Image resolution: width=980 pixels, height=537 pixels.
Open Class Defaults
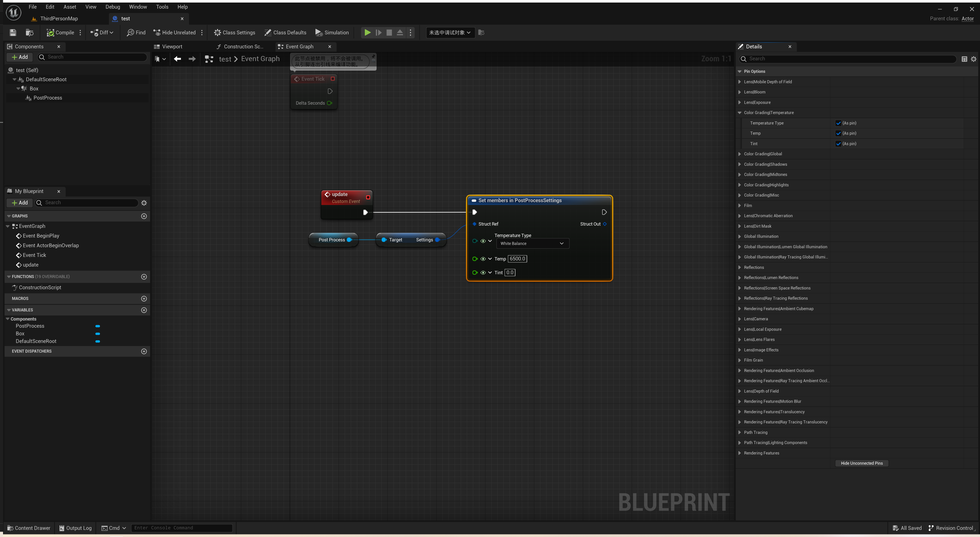285,32
